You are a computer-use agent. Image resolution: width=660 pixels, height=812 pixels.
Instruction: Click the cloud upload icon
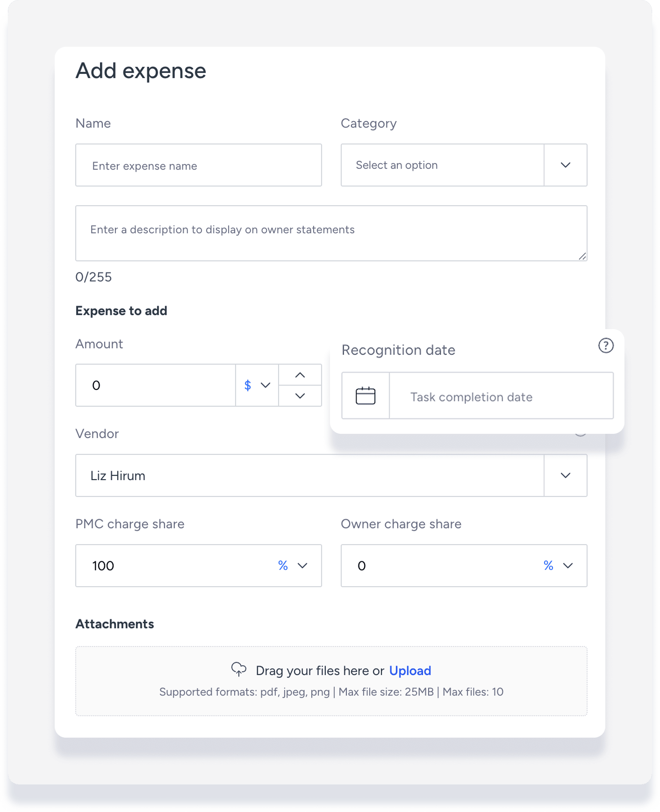239,669
